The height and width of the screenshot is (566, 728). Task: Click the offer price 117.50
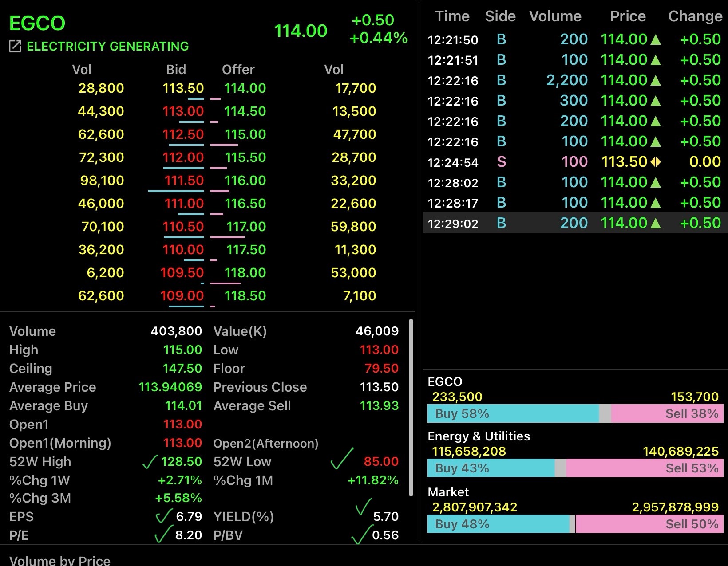coord(246,250)
